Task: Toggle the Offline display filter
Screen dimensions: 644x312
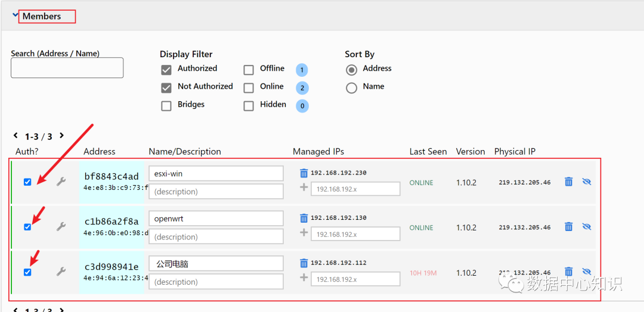Action: tap(249, 70)
